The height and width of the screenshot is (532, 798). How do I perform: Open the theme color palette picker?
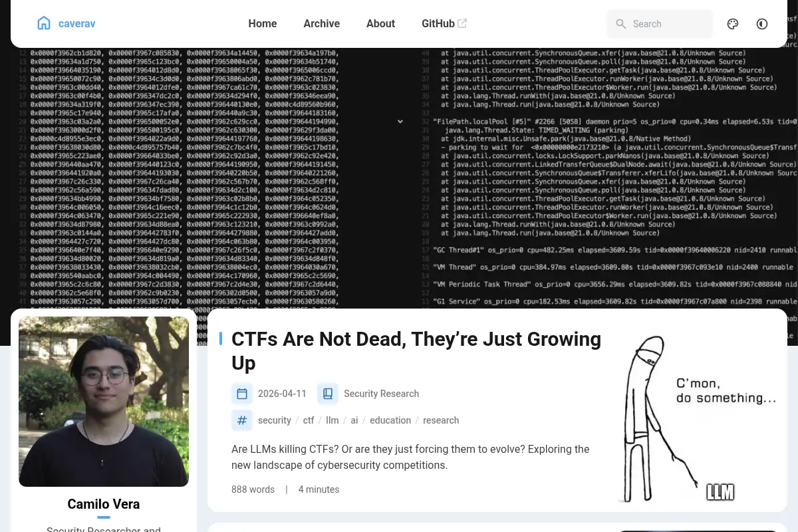coord(733,24)
